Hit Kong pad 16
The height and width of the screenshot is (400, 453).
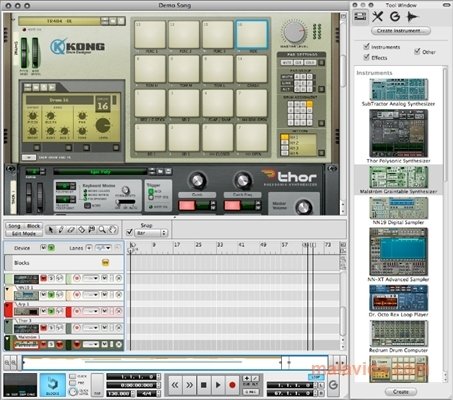click(x=252, y=34)
